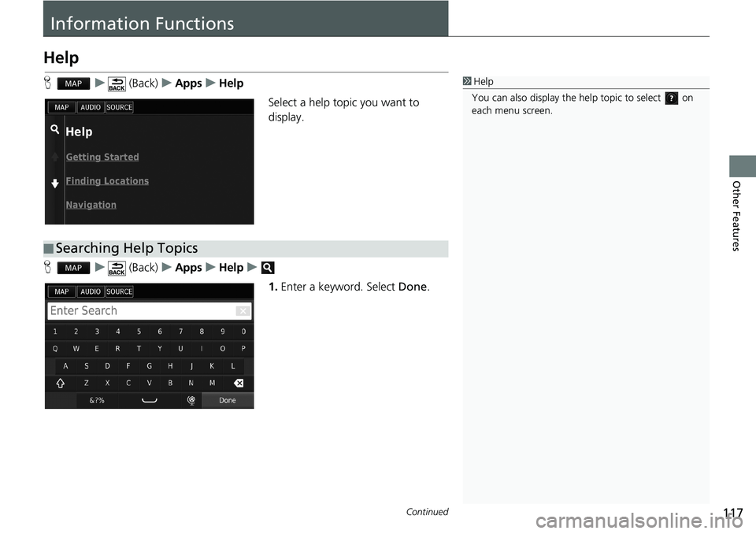Clear the search field with X button

click(x=243, y=311)
